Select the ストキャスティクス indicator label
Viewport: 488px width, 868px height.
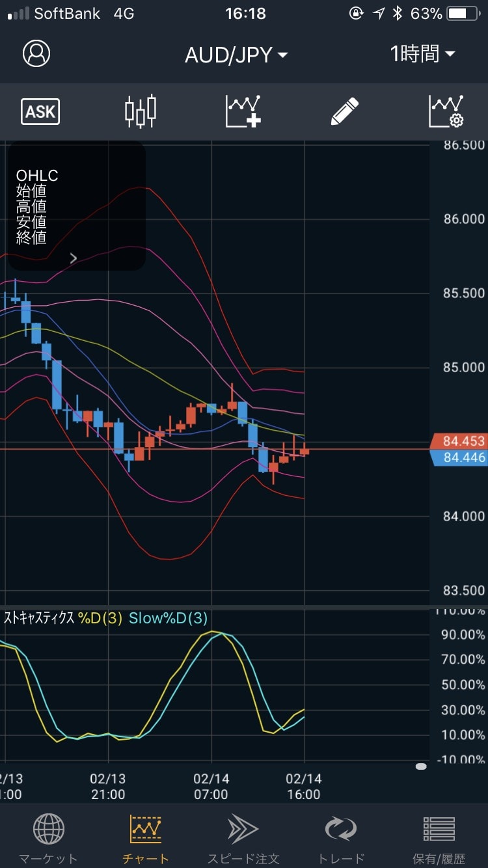tap(40, 618)
